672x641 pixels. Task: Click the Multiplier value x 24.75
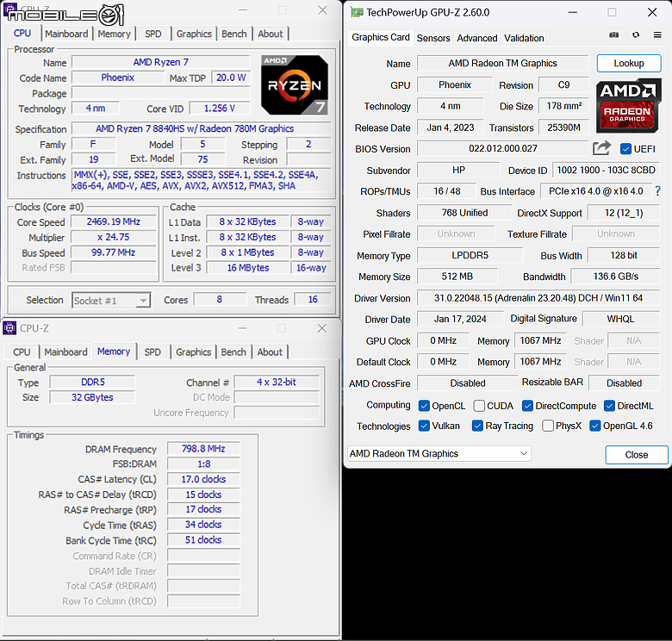pos(114,237)
